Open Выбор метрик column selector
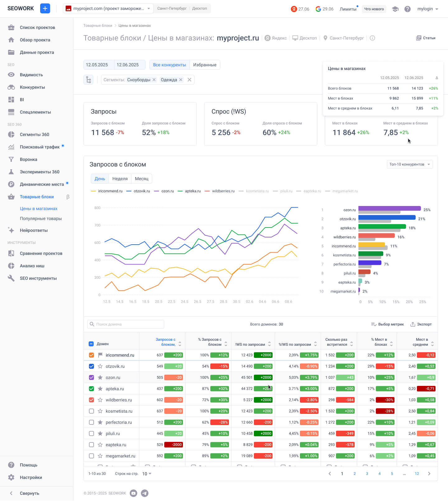448x501 pixels. tap(387, 324)
